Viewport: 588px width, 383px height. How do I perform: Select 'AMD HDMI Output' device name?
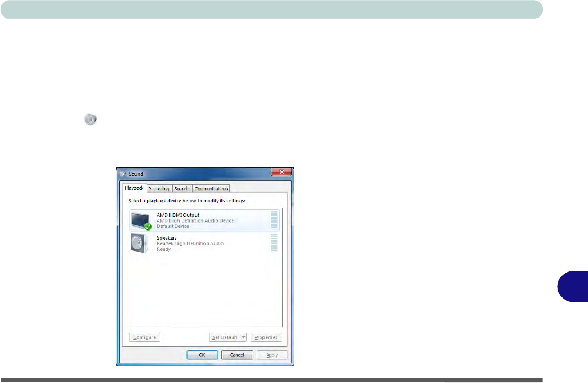click(x=178, y=215)
